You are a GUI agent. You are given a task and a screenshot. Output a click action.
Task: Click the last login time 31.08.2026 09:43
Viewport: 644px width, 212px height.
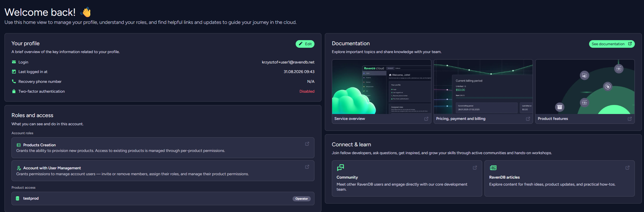(299, 72)
